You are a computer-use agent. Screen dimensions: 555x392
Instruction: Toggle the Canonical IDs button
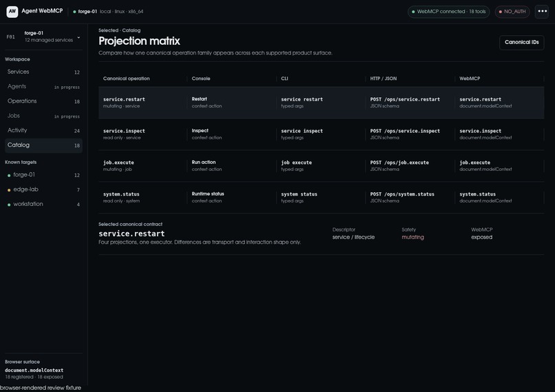click(521, 42)
